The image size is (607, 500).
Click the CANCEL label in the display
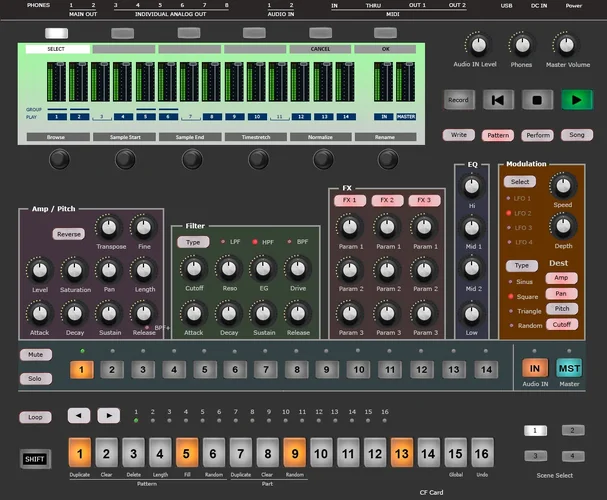[320, 49]
